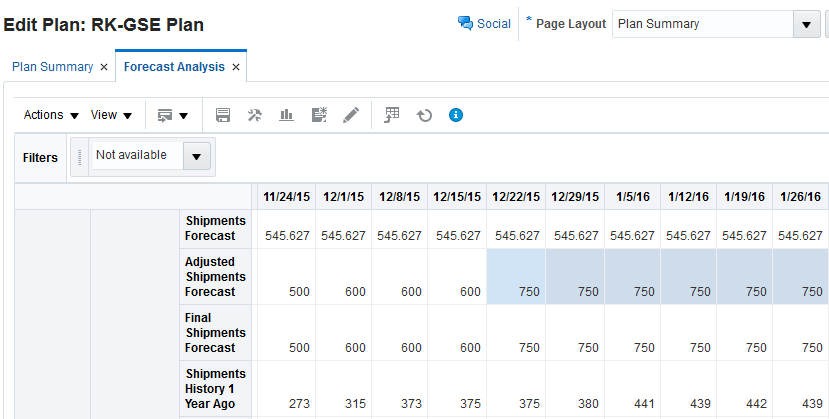Click the hammer and wrench tools icon
Screen dimensions: 829x419
[x=255, y=115]
